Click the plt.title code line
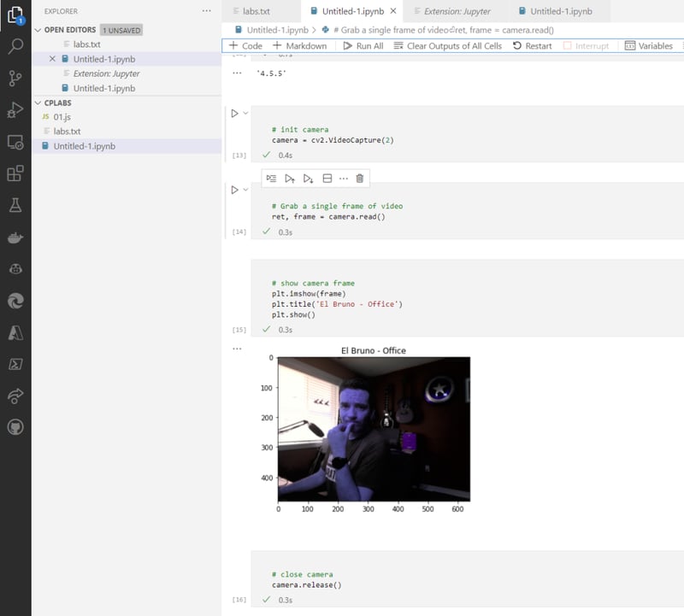 point(337,304)
